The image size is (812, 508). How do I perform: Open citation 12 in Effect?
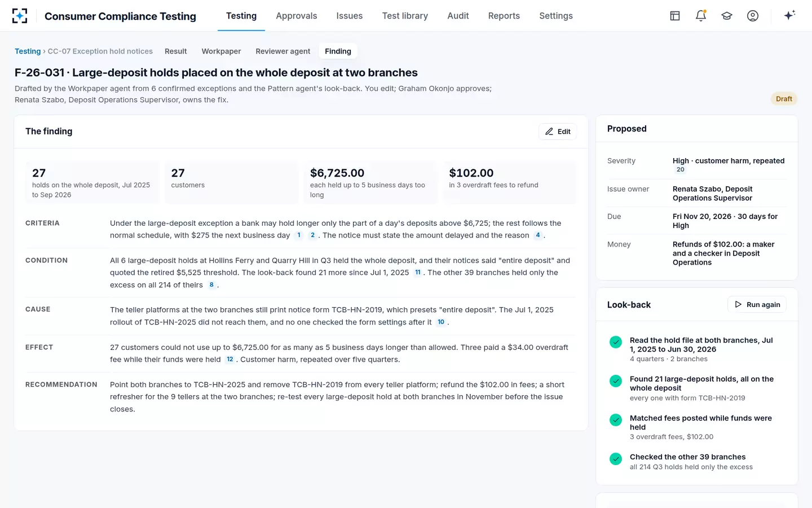(230, 360)
